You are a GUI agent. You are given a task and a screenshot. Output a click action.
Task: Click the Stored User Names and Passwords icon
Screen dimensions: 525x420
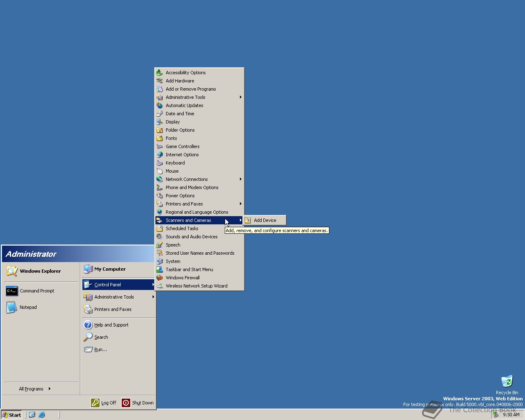[160, 253]
